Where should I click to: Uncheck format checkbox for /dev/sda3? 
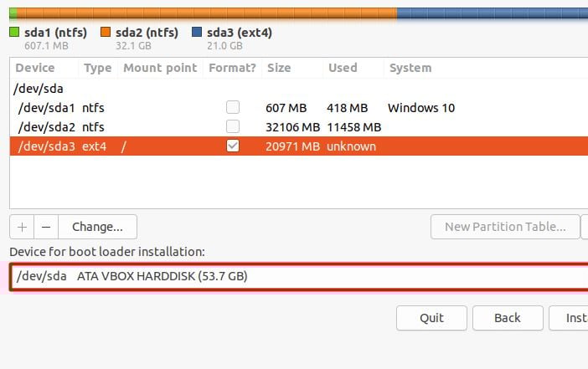point(233,146)
